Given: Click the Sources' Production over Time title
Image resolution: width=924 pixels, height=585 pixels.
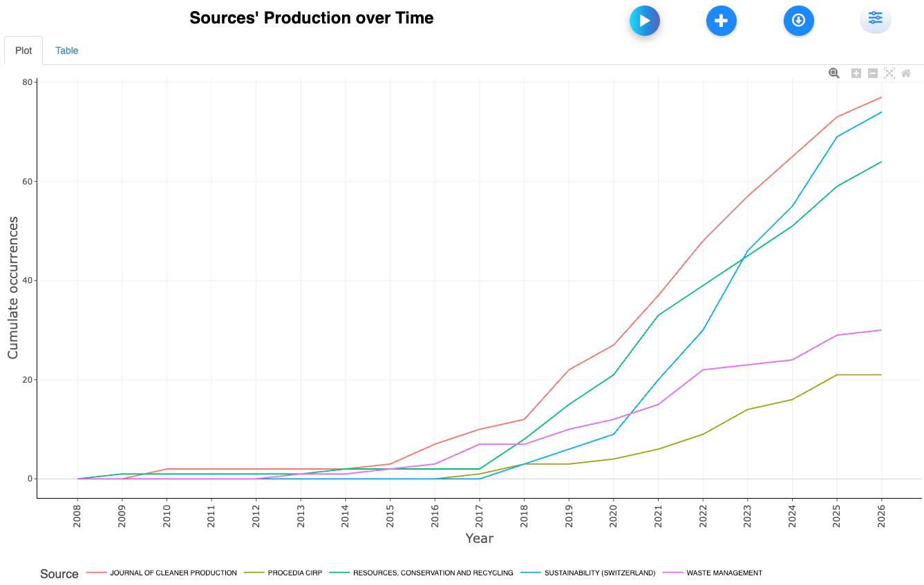Looking at the screenshot, I should pyautogui.click(x=312, y=18).
